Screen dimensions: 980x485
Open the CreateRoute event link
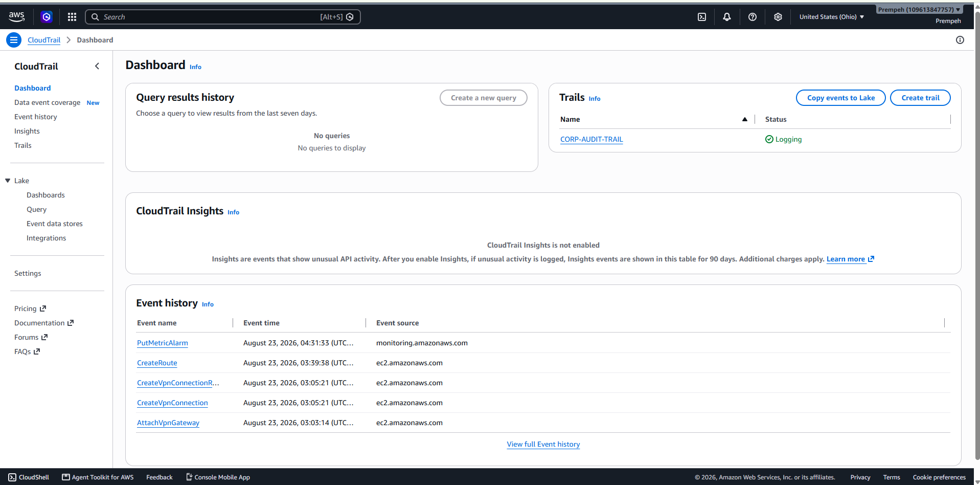pyautogui.click(x=157, y=363)
